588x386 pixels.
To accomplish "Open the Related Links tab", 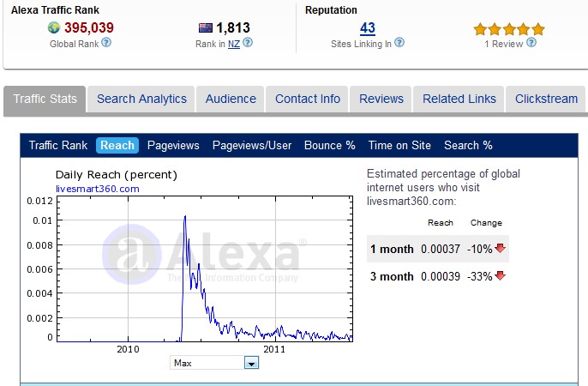I will (x=459, y=99).
